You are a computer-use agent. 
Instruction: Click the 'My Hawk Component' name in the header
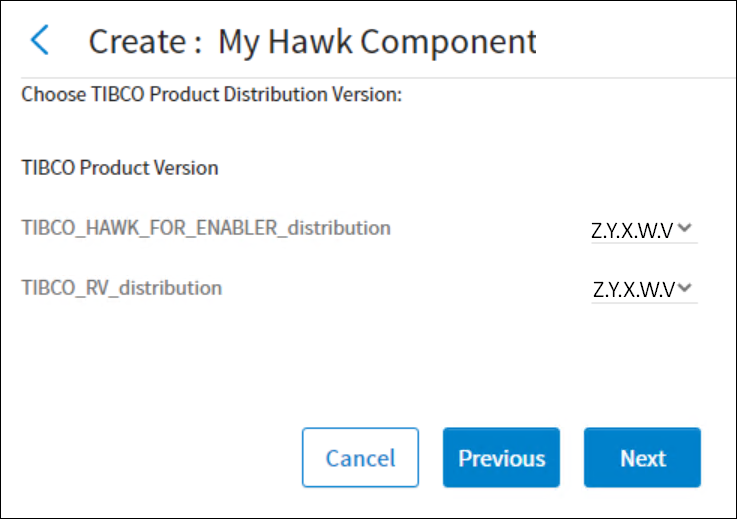[x=377, y=42]
